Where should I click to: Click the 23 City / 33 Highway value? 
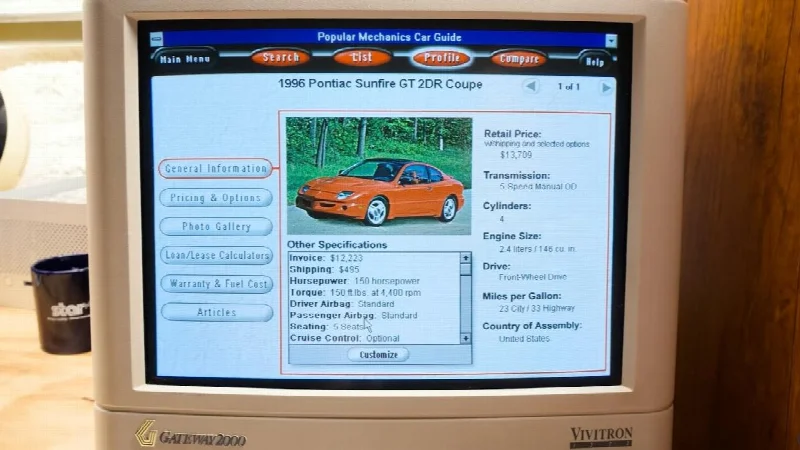(537, 308)
